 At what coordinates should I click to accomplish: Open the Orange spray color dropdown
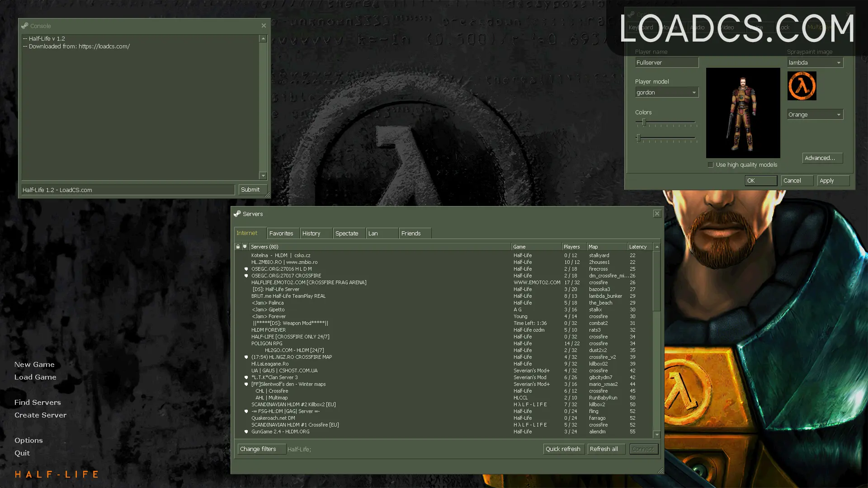click(x=815, y=115)
